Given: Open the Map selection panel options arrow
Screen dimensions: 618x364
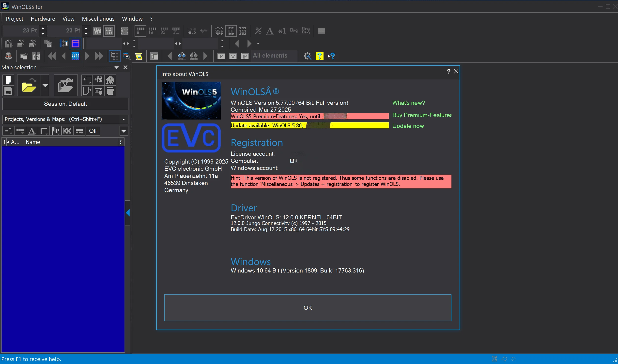Looking at the screenshot, I should pyautogui.click(x=117, y=67).
